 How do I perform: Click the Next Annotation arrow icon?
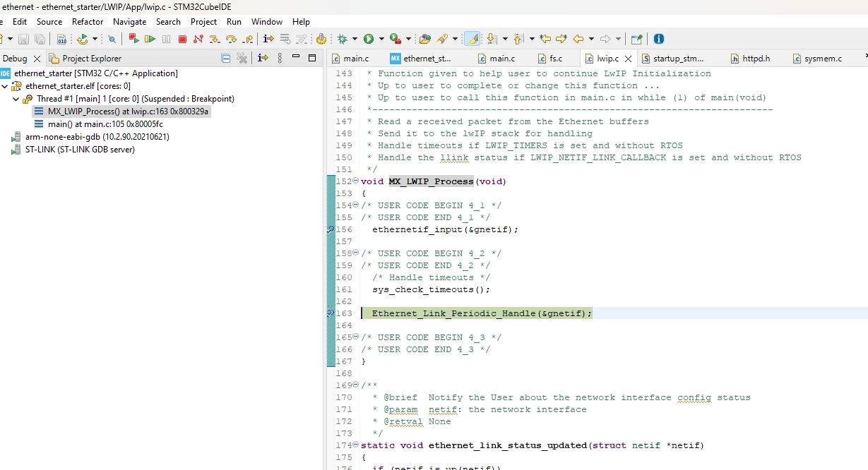pyautogui.click(x=492, y=39)
